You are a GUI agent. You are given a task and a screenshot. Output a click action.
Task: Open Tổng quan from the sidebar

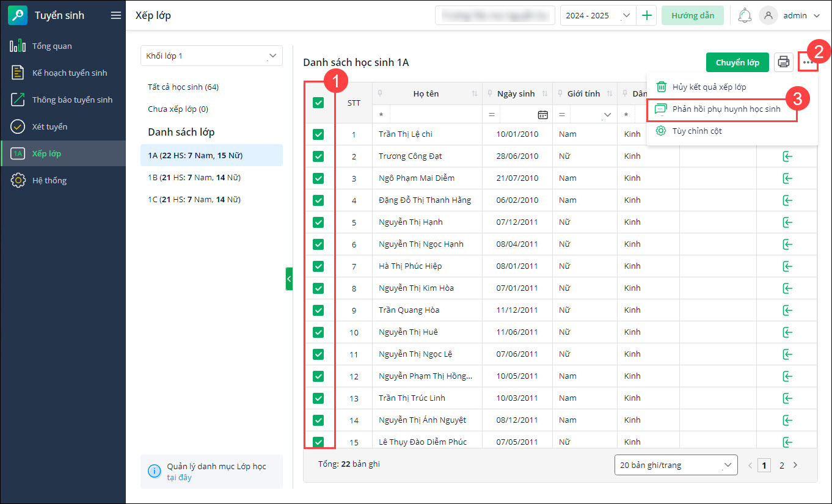click(x=63, y=46)
